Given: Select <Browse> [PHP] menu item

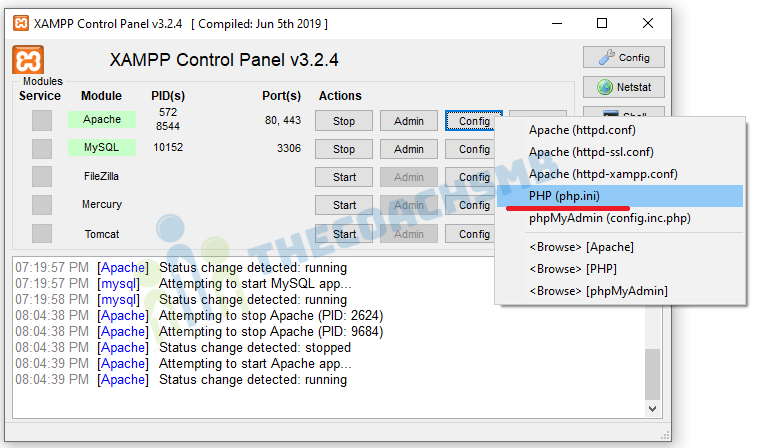Looking at the screenshot, I should point(620,269).
